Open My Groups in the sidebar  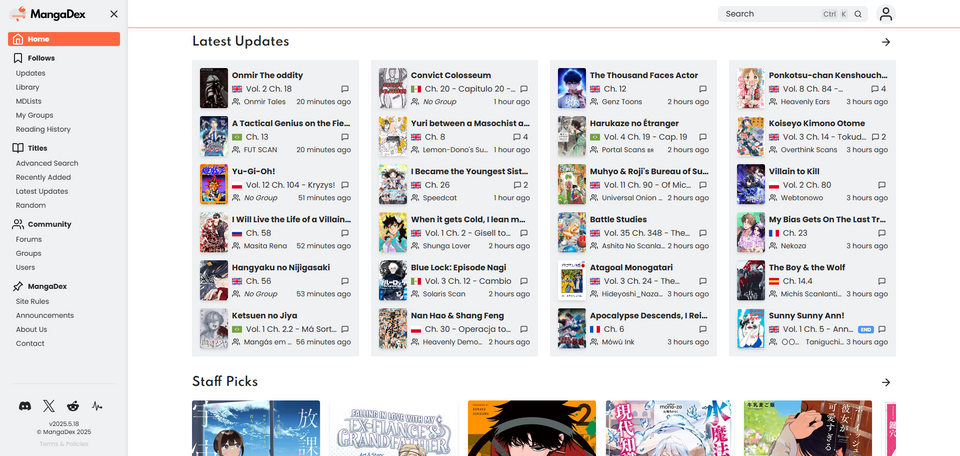click(34, 116)
